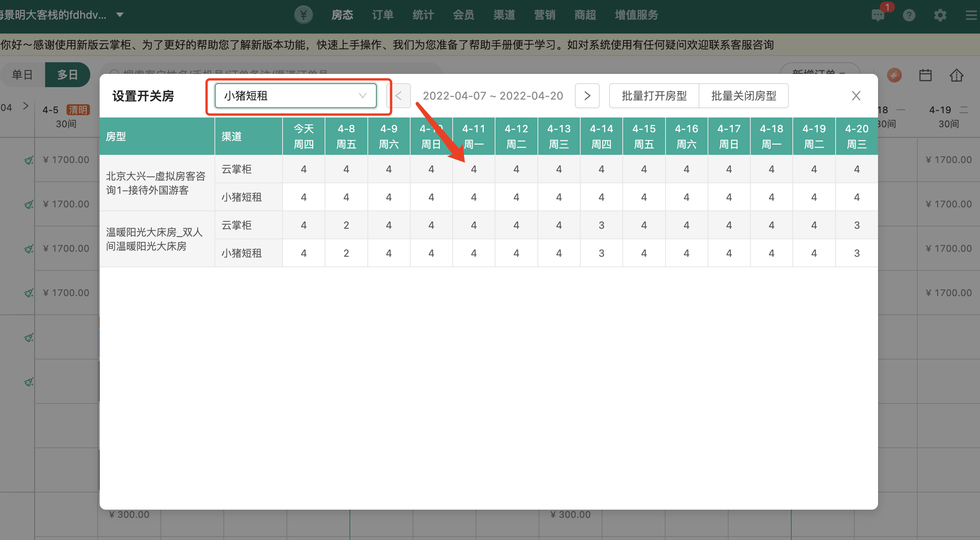
Task: Open the settings gear icon
Action: click(940, 15)
